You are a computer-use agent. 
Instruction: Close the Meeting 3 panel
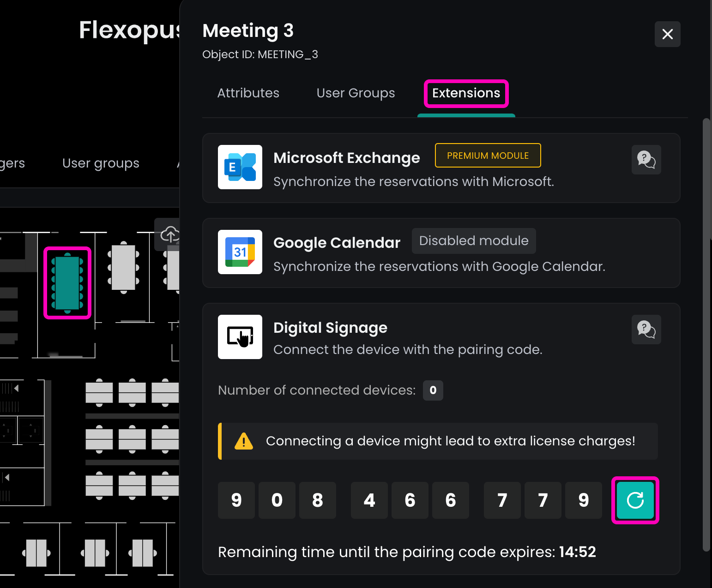coord(667,34)
